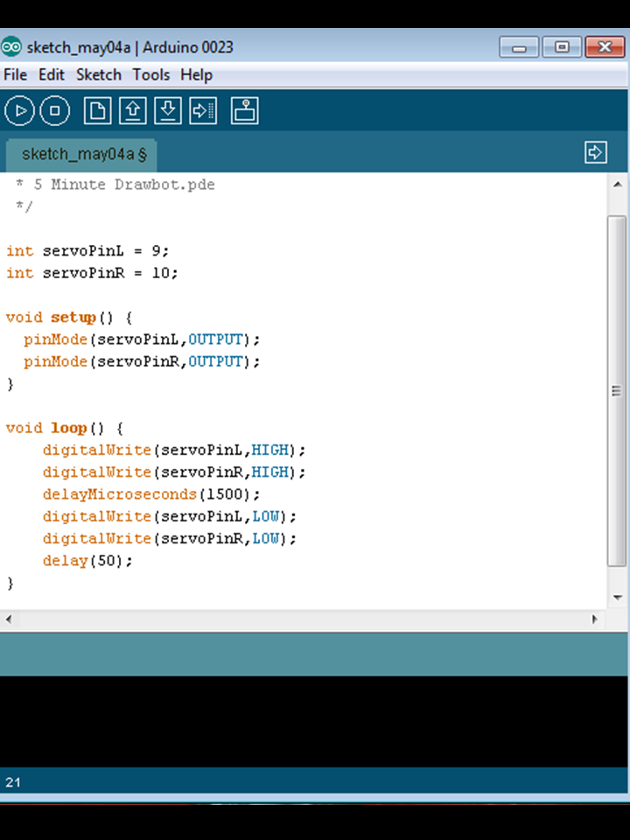
Task: Click the Stop toolbar button
Action: (x=54, y=111)
